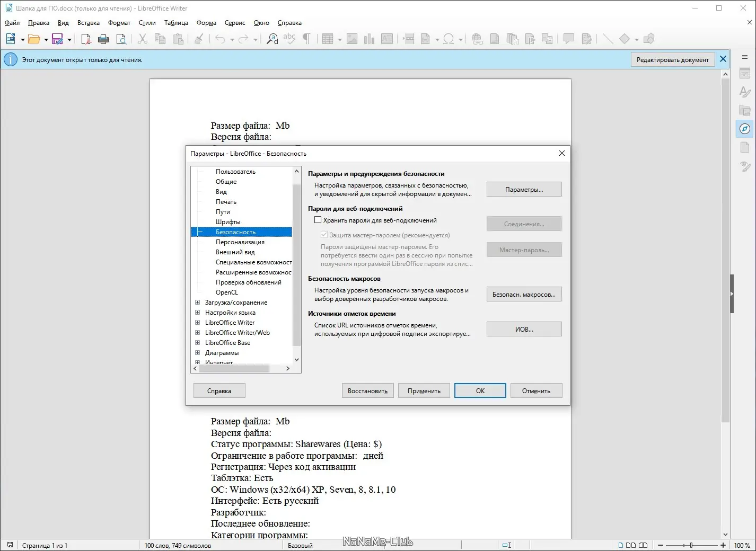Open the sidebar Navigator compass icon
The height and width of the screenshot is (551, 756).
click(745, 129)
